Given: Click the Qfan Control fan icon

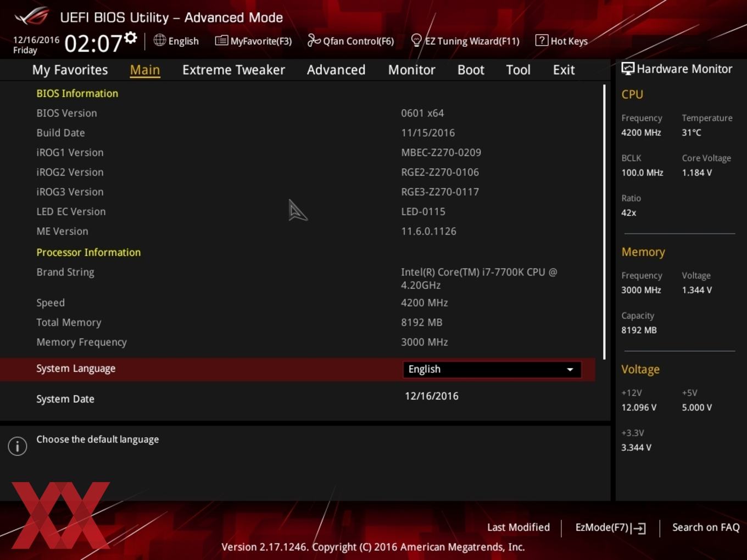Looking at the screenshot, I should coord(314,40).
